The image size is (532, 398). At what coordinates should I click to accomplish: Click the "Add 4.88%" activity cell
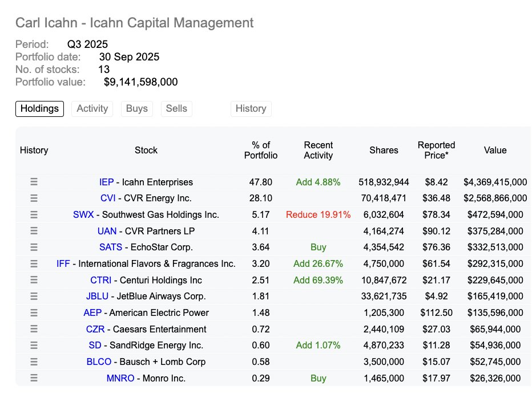coord(319,182)
